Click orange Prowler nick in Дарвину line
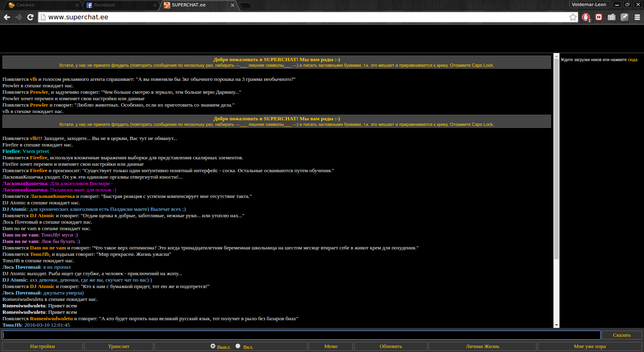This screenshot has width=644, height=352. [39, 92]
